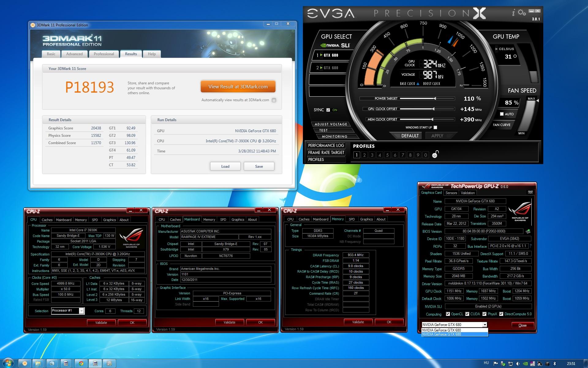
Task: Open the Sensors tab in GPU-Z
Action: tap(451, 193)
